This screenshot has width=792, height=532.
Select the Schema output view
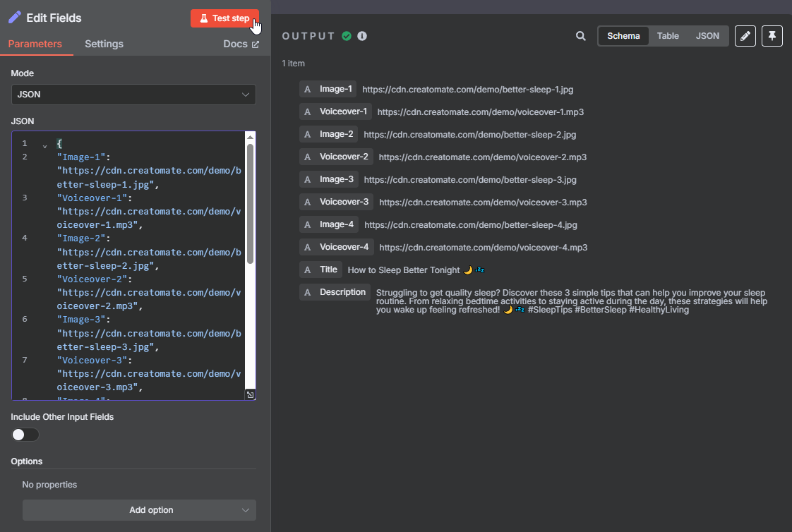click(623, 36)
